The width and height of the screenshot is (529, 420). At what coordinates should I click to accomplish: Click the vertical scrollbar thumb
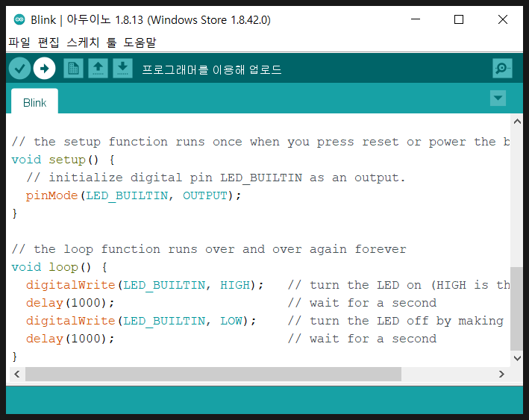pos(516,309)
